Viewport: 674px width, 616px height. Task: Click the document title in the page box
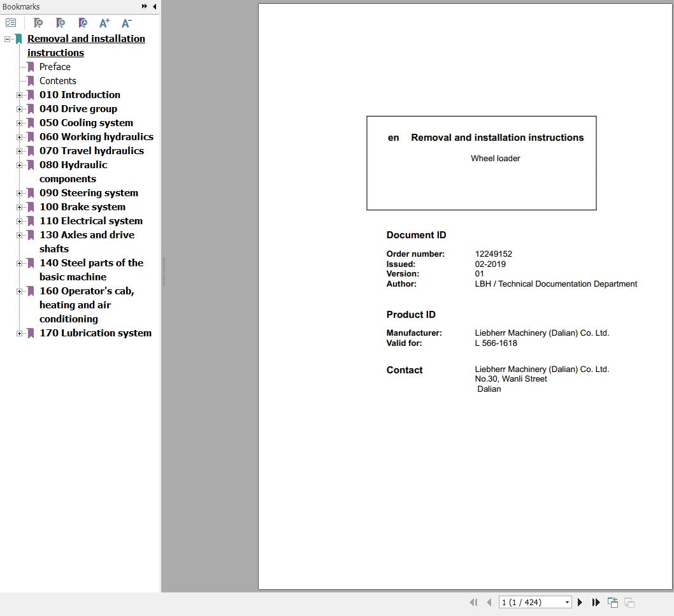tap(498, 138)
